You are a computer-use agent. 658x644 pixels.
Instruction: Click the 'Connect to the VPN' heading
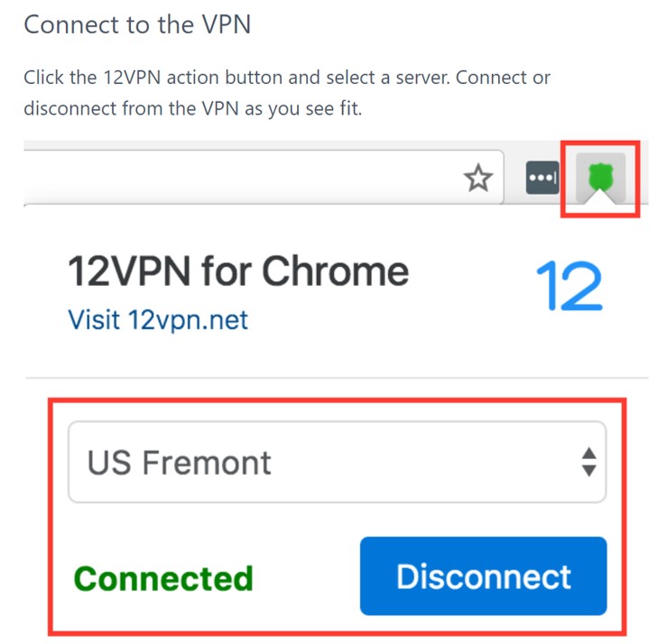pyautogui.click(x=137, y=24)
